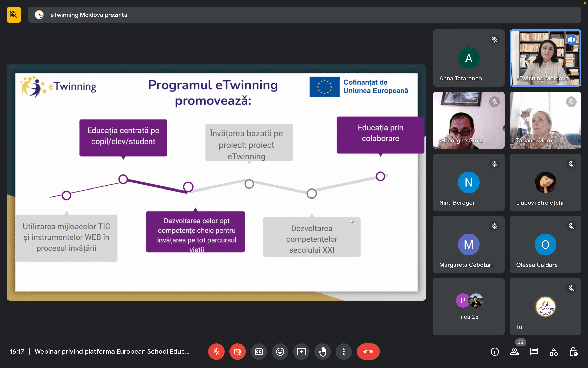
Task: Click Nina Beregoi's 'N' avatar
Action: [468, 182]
